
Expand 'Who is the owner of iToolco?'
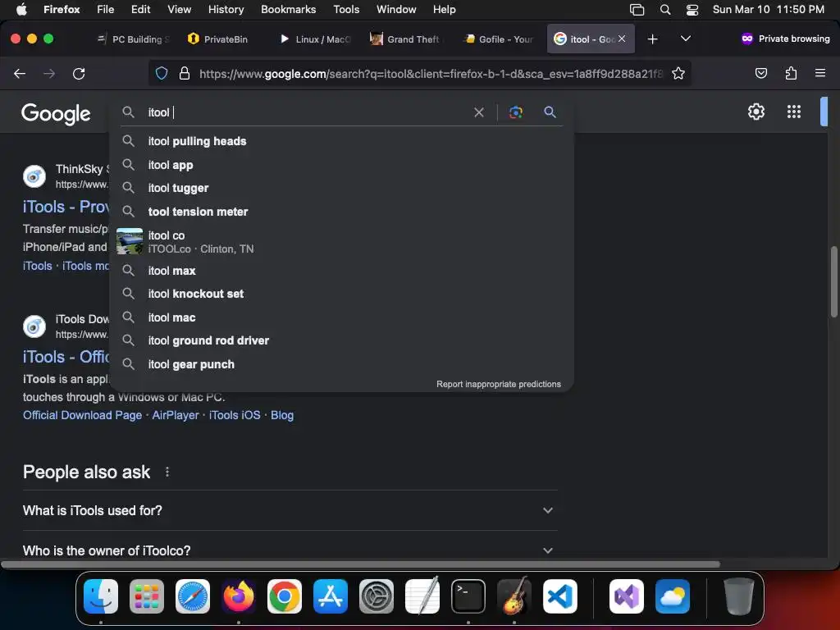pyautogui.click(x=288, y=550)
